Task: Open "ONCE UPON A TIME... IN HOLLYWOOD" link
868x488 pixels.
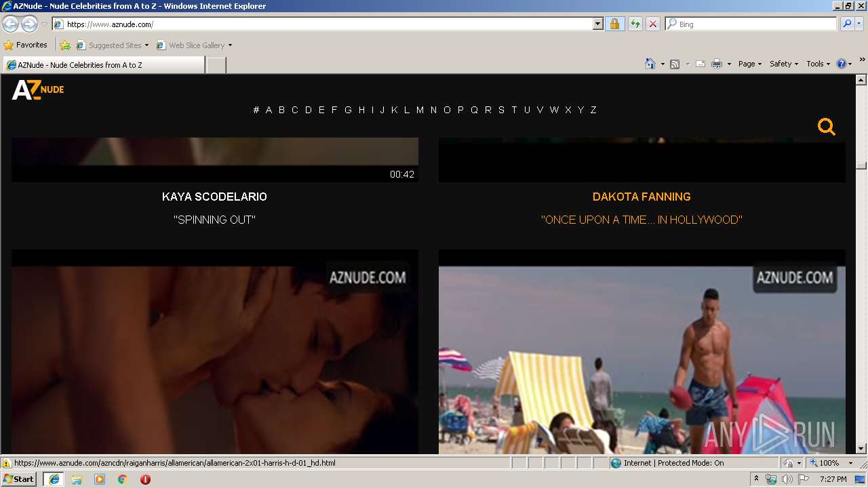Action: (642, 220)
